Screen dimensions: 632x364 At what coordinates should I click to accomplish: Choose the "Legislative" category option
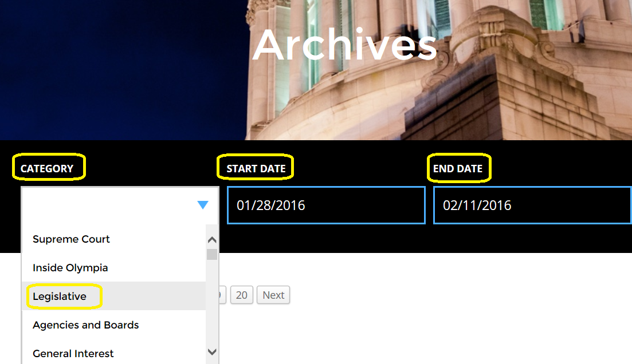click(60, 296)
